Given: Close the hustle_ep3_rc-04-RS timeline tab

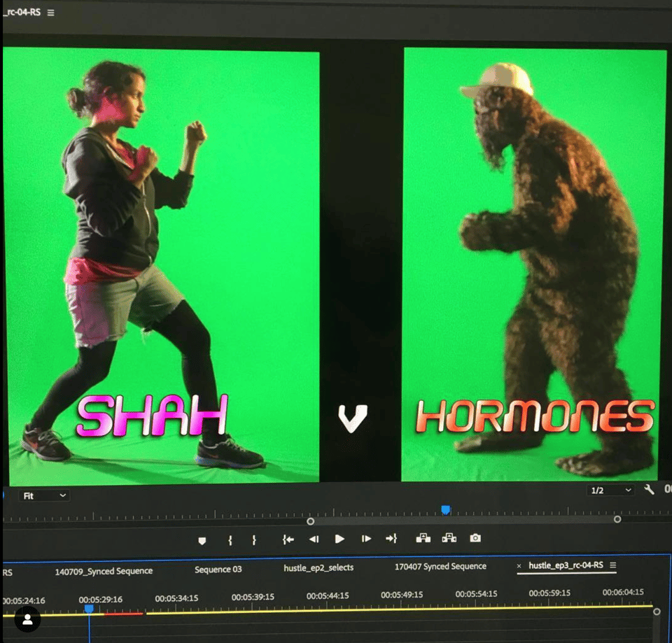Looking at the screenshot, I should [x=519, y=565].
